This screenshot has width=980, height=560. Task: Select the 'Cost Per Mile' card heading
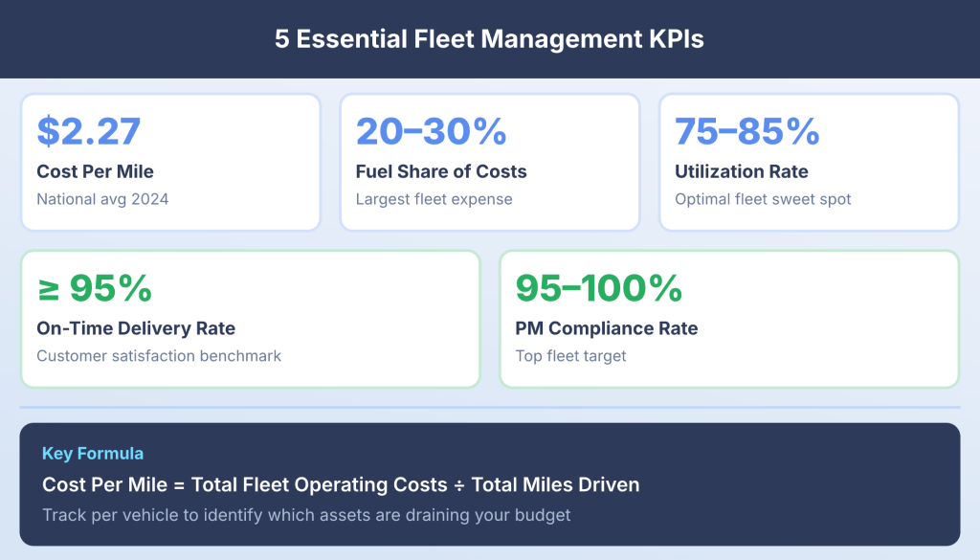(95, 171)
